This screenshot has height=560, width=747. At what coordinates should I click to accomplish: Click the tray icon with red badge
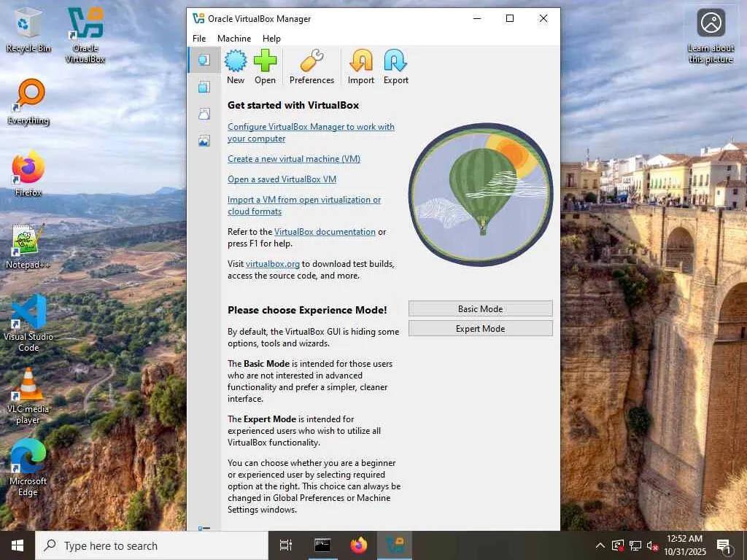[618, 545]
